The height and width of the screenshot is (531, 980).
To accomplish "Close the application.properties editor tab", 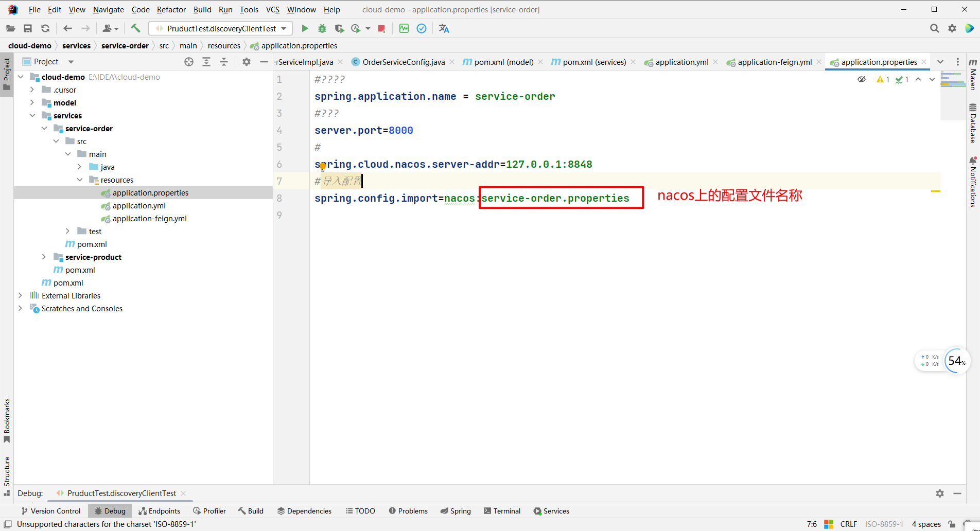I will point(924,62).
